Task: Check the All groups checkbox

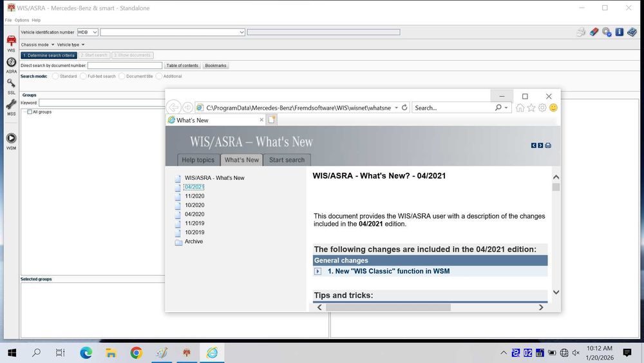Action: click(30, 112)
